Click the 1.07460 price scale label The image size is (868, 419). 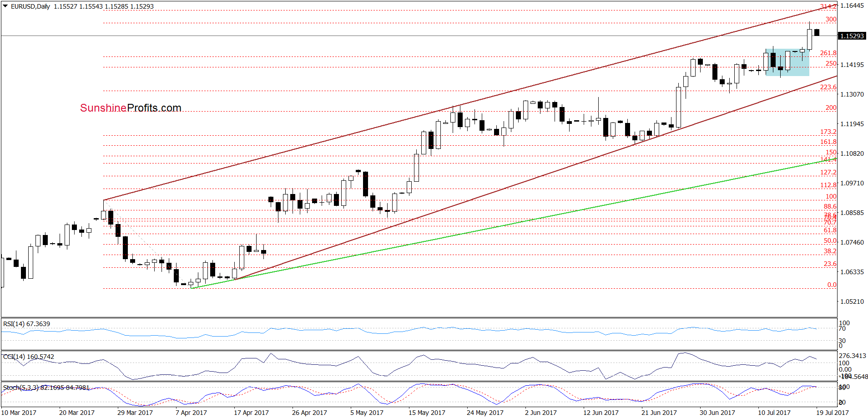click(852, 242)
